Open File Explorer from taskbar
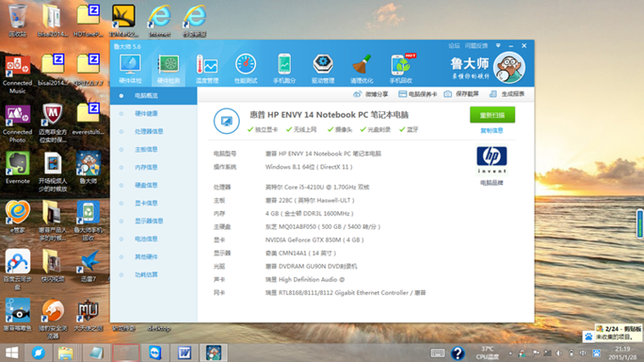 click(x=65, y=353)
